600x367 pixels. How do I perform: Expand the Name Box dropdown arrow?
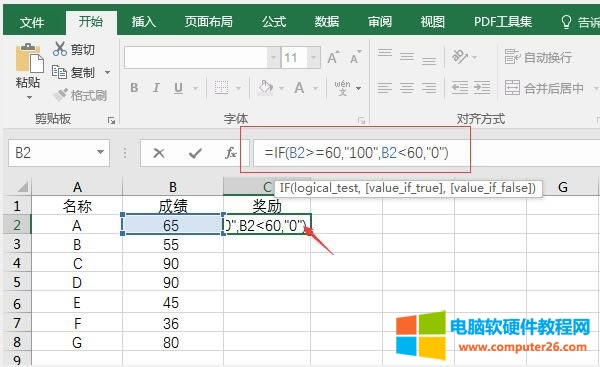tap(101, 152)
